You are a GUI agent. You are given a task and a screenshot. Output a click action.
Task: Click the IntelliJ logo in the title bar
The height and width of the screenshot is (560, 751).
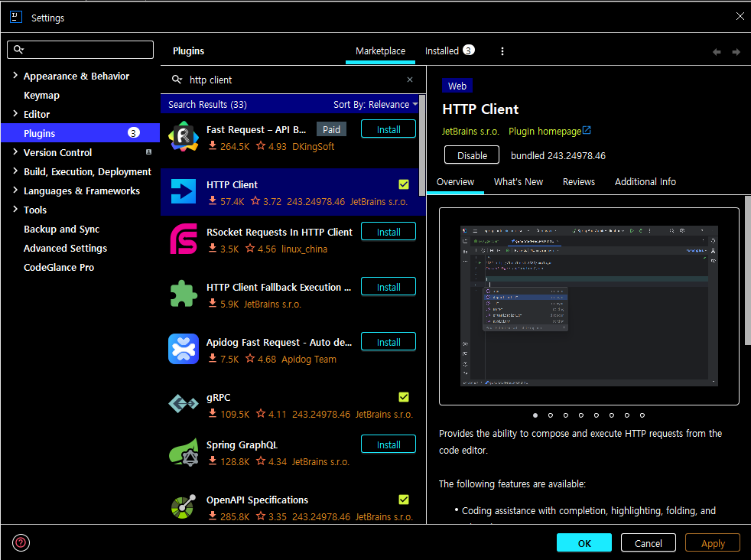[x=16, y=18]
